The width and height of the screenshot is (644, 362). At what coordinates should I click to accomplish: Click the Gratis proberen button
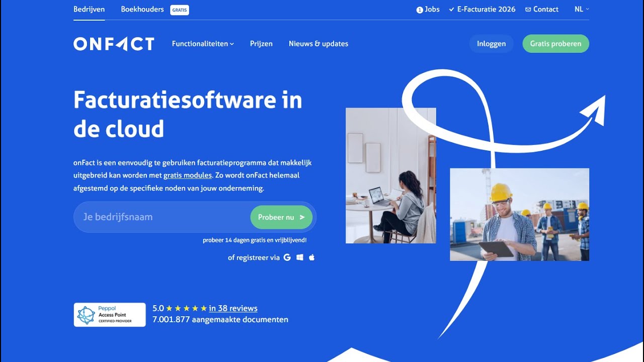point(555,44)
